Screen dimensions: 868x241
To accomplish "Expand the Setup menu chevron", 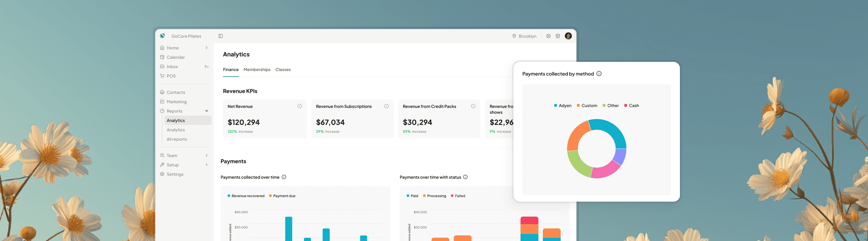I will point(207,165).
